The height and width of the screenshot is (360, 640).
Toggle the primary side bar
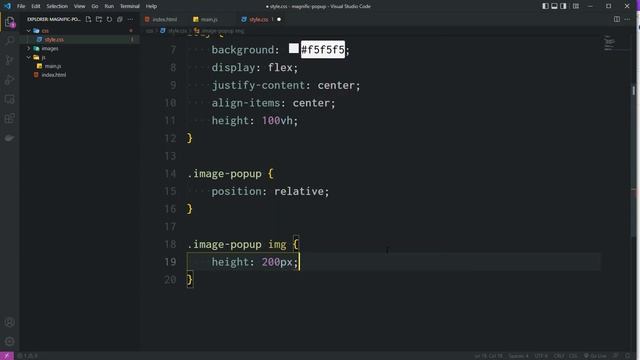click(x=545, y=6)
